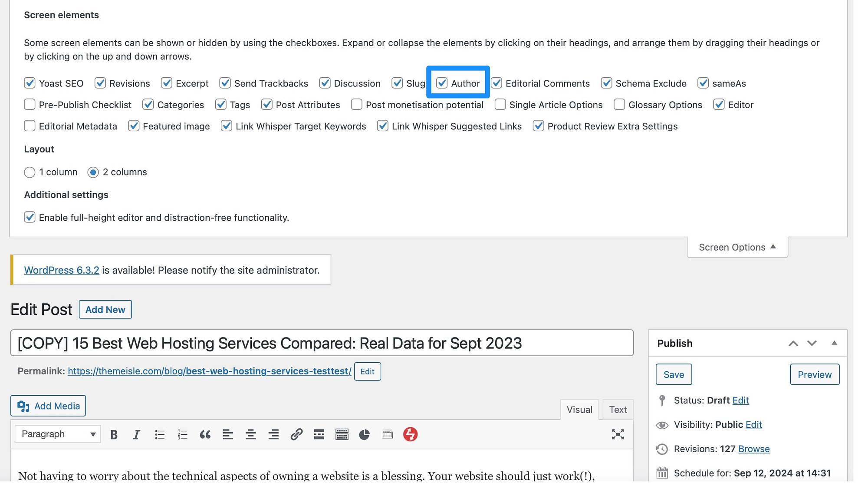Click Save draft button
868x496 pixels.
click(x=674, y=374)
